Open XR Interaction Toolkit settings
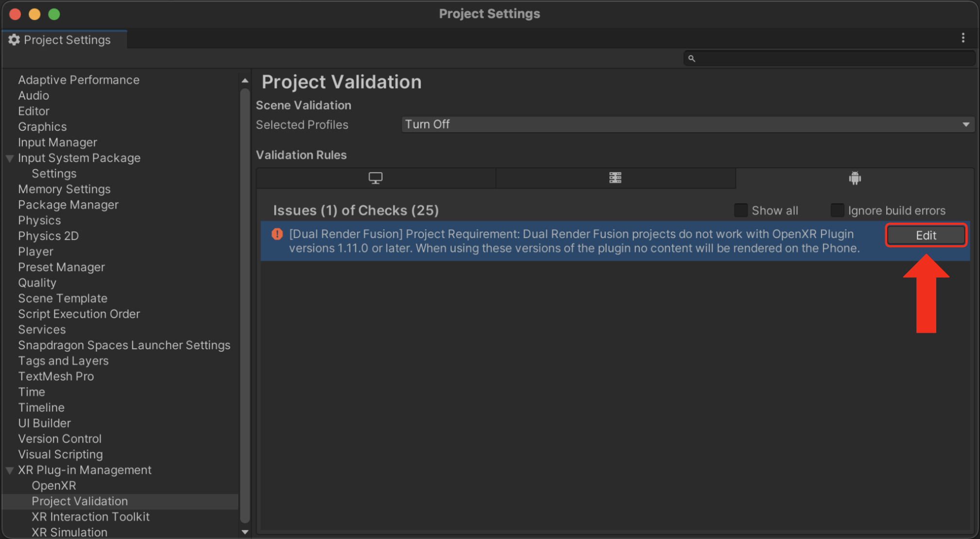Screen dimensions: 980x539 [x=90, y=517]
